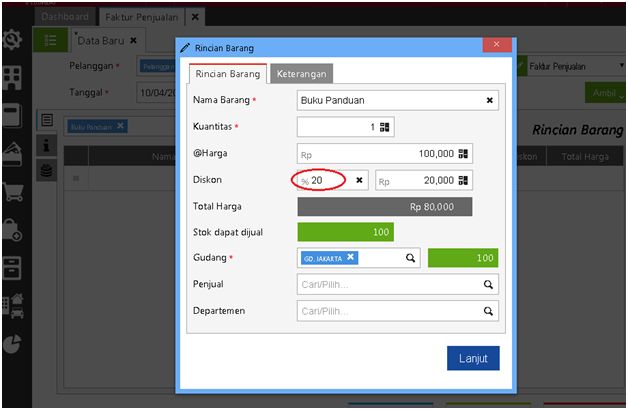Click the Tanggal date field
This screenshot has height=410, width=628.
click(x=157, y=92)
